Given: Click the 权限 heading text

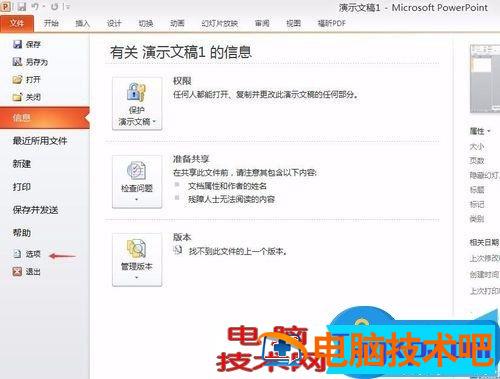Looking at the screenshot, I should pyautogui.click(x=182, y=81).
